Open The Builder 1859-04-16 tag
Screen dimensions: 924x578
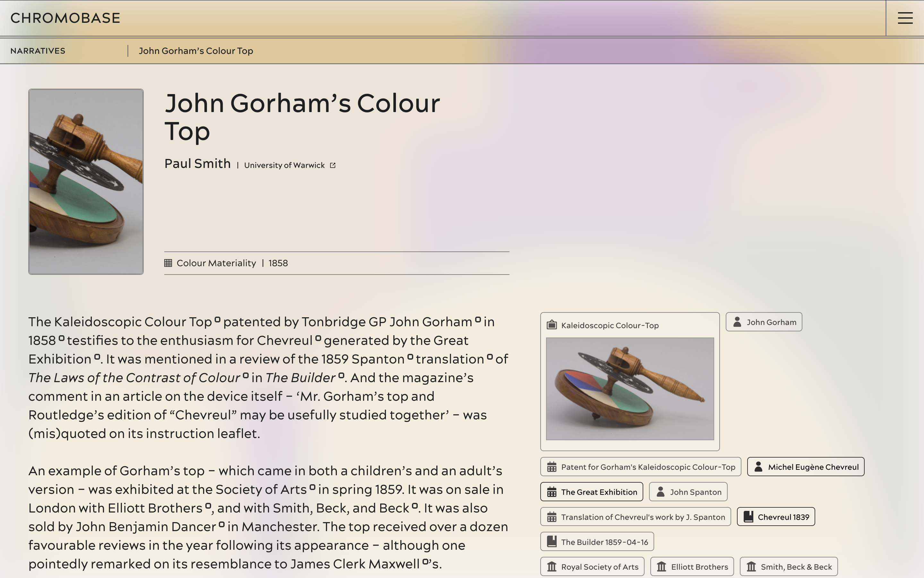tap(597, 542)
